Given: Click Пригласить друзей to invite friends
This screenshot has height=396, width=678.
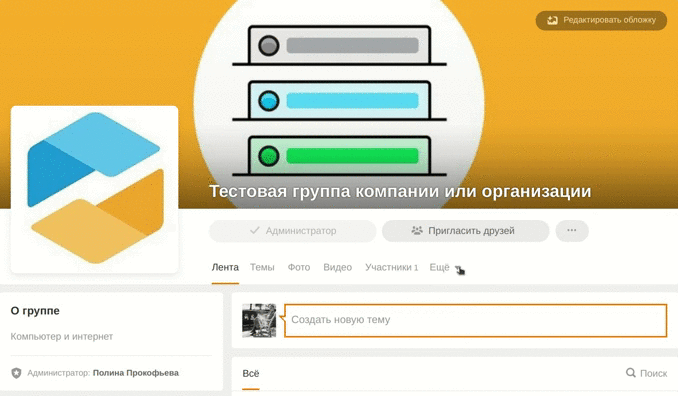Looking at the screenshot, I should (x=466, y=231).
